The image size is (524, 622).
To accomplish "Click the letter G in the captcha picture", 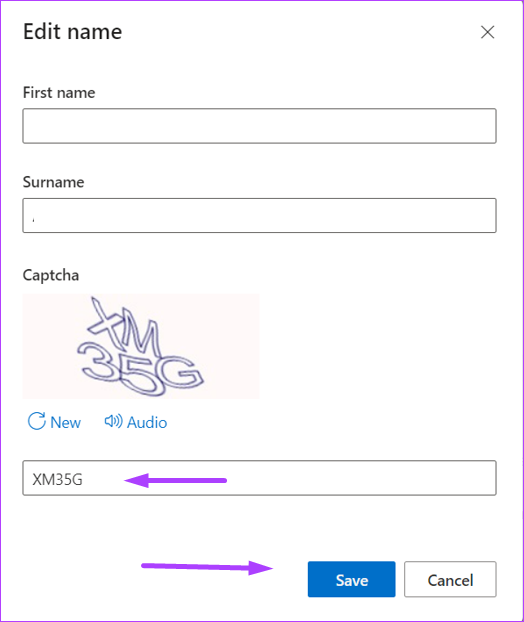I will click(183, 374).
